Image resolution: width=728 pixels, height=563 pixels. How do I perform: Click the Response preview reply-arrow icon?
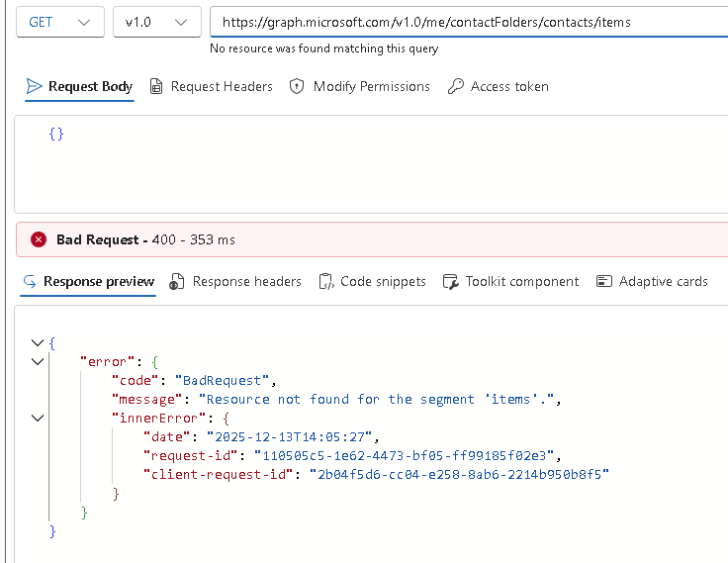[30, 281]
